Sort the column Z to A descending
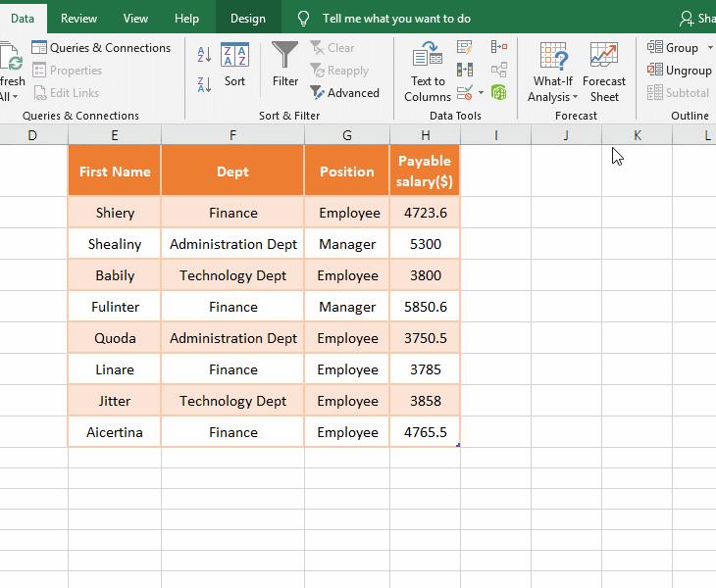This screenshot has height=588, width=716. coord(204,84)
